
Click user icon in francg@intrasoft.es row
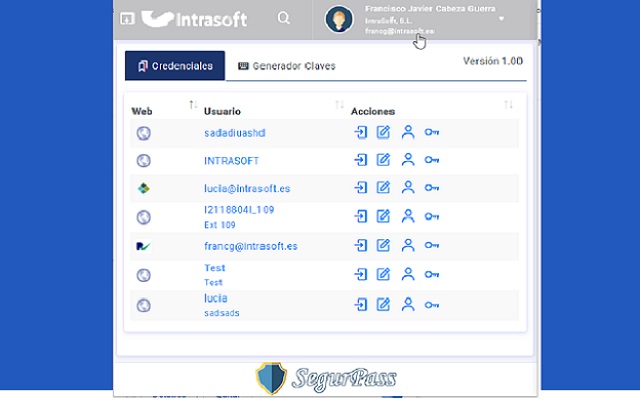(x=408, y=245)
